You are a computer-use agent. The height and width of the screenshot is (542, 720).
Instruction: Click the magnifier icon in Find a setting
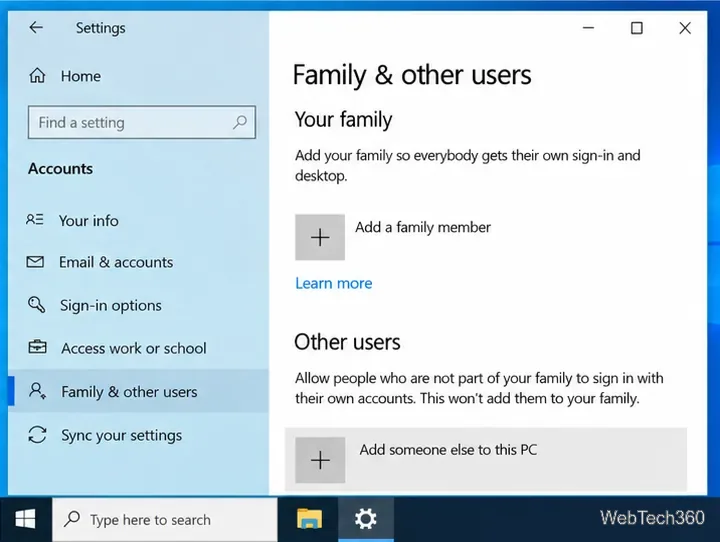click(x=239, y=122)
